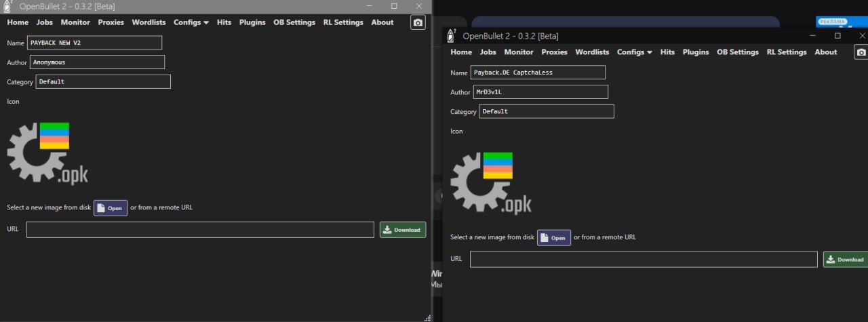Focus the URL field in PAYBACK NEW V2 window
This screenshot has height=322, width=868.
click(200, 230)
